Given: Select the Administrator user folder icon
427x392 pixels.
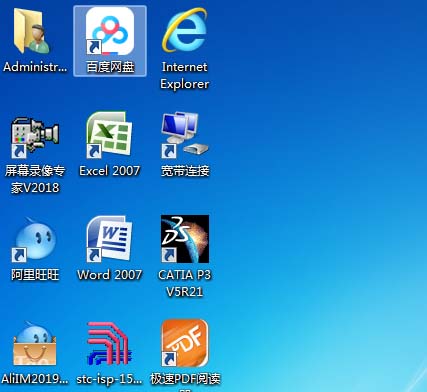Looking at the screenshot, I should pos(32,31).
